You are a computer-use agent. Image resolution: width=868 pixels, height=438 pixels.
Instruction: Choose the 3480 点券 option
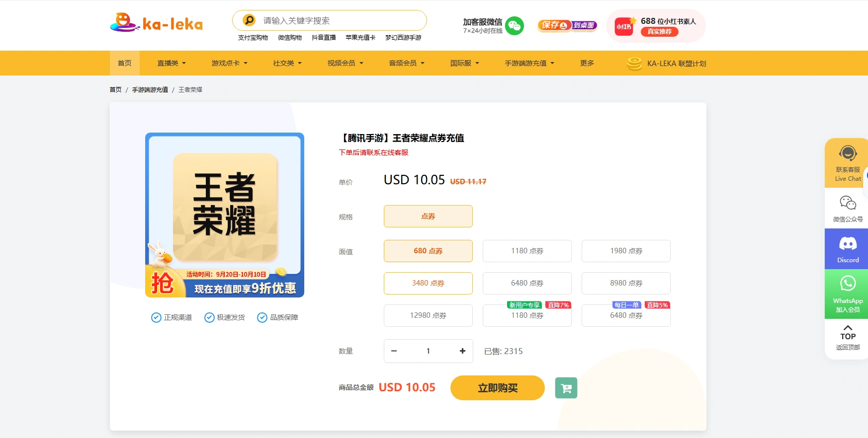coord(428,283)
